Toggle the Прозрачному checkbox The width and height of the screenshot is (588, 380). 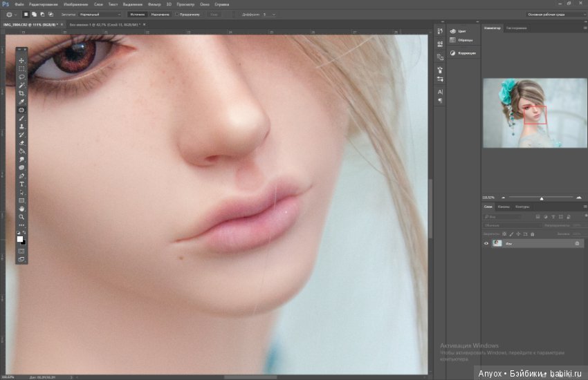point(176,15)
